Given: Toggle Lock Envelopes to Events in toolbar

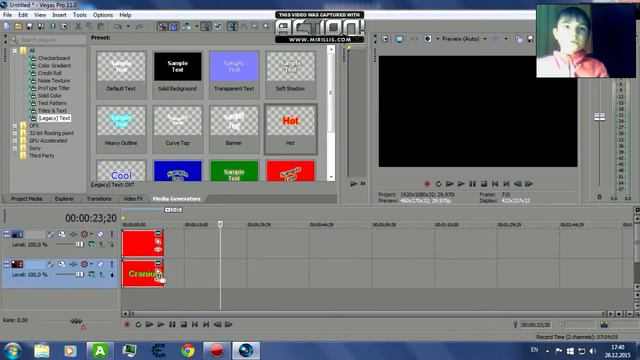Looking at the screenshot, I should 206,27.
